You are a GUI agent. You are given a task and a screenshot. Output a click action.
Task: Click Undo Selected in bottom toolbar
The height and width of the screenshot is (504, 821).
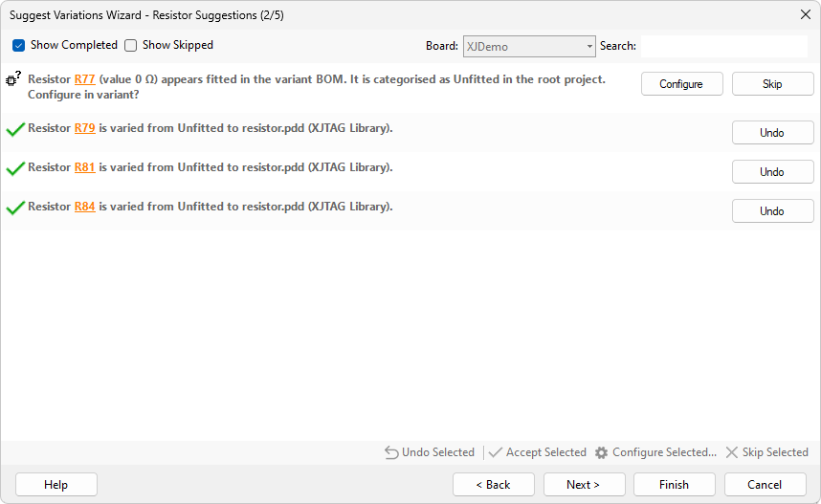click(430, 452)
